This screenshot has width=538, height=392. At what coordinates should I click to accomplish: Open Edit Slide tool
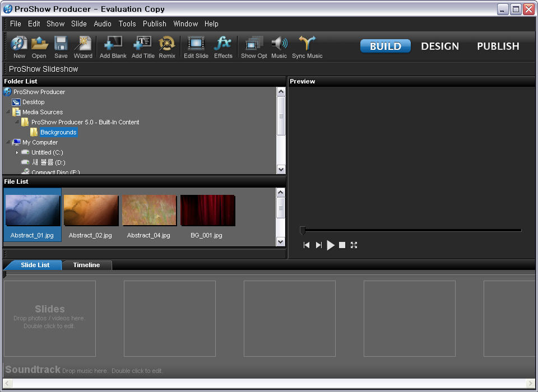tap(196, 47)
